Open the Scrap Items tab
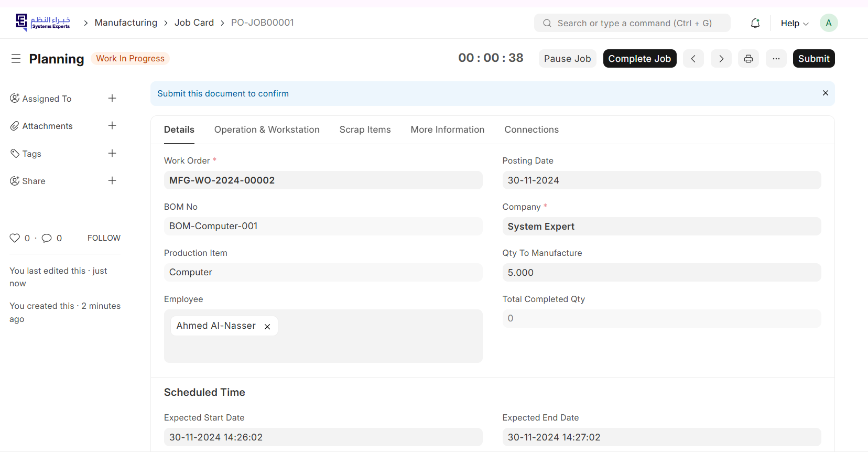This screenshot has height=452, width=868. coord(365,130)
